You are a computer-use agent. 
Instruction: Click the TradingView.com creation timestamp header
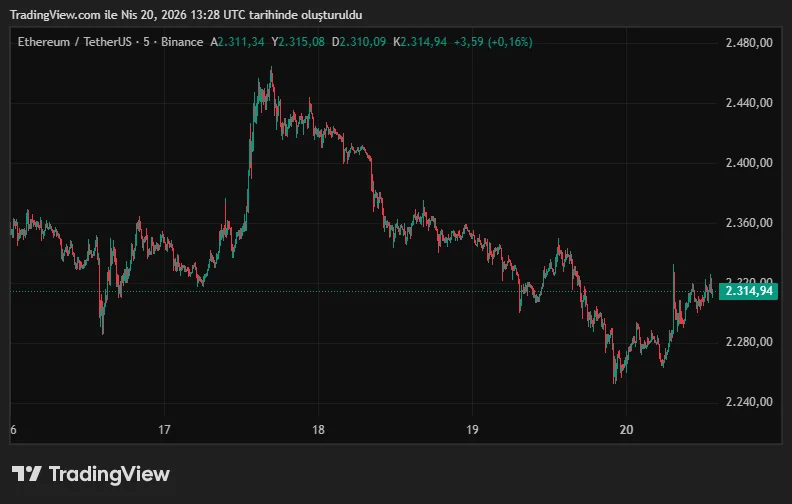coord(187,15)
